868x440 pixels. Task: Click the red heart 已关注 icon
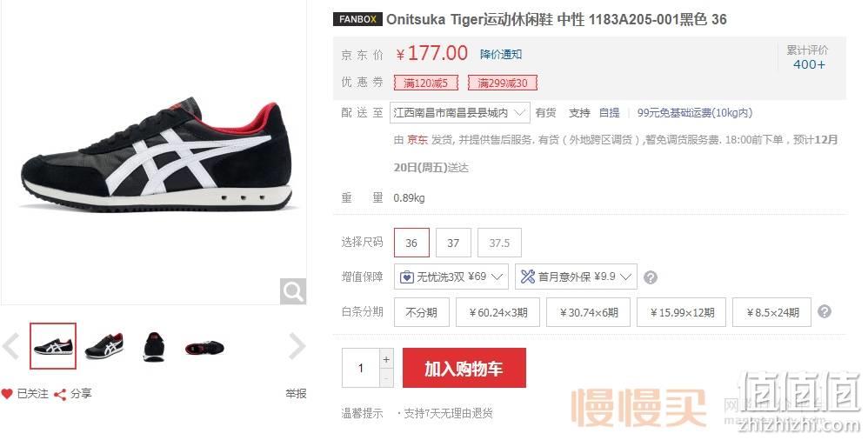7,394
